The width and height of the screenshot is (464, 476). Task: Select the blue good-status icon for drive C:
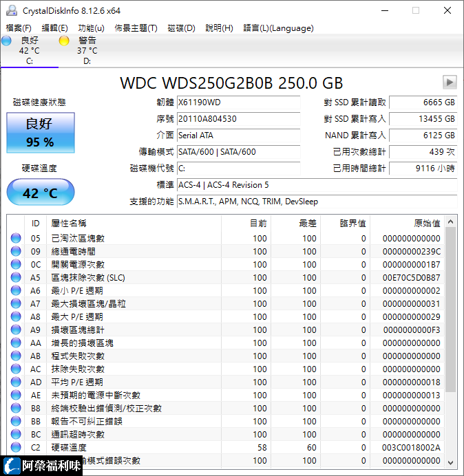[x=6, y=41]
